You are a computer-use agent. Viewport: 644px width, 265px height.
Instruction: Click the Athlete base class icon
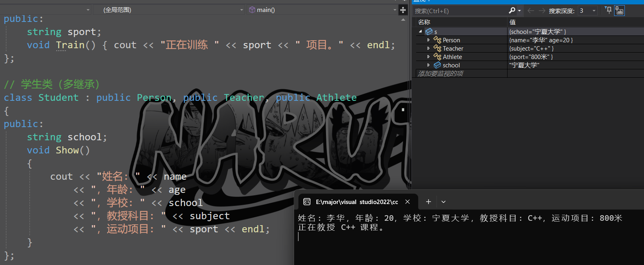point(437,57)
